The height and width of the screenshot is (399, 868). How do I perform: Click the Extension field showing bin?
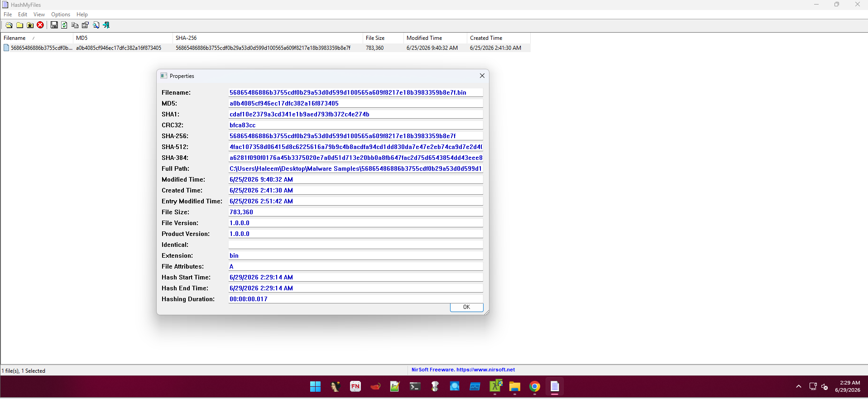click(355, 255)
